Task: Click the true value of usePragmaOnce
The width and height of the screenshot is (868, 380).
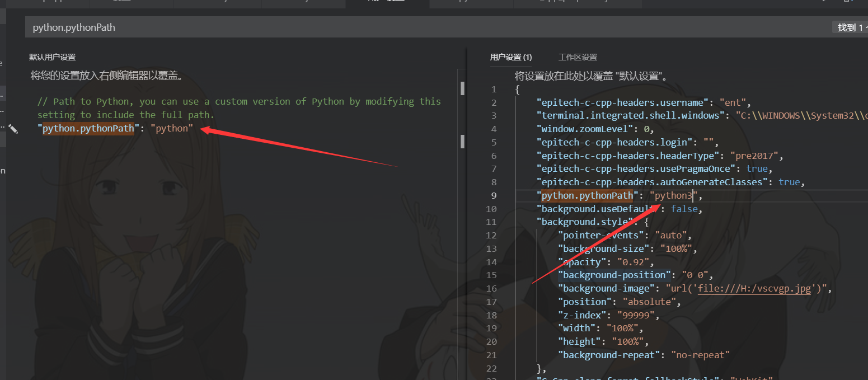Action: tap(757, 168)
